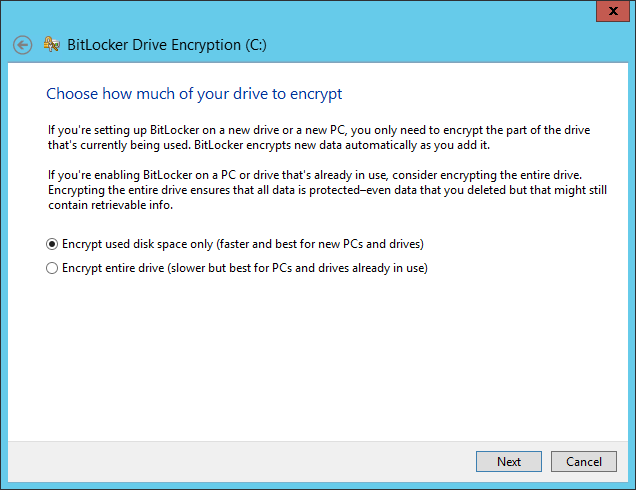Click the paragraph about setting up a new drive

point(320,137)
